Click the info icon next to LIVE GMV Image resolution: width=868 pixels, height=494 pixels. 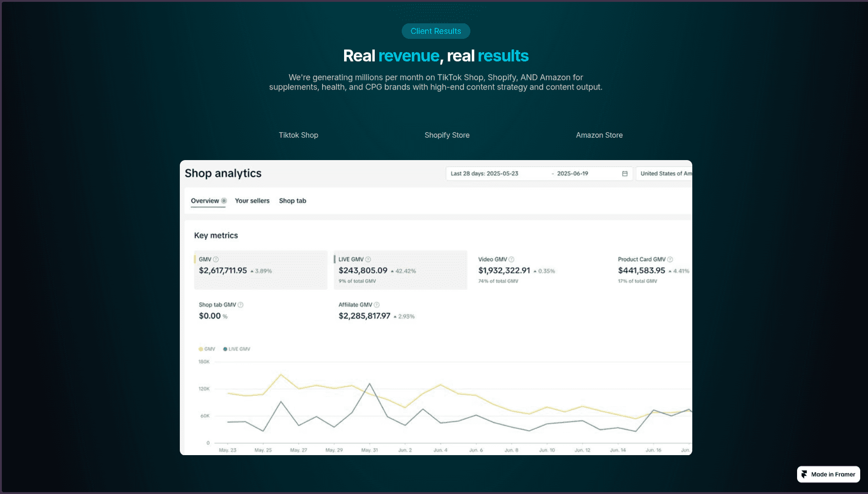pyautogui.click(x=368, y=259)
